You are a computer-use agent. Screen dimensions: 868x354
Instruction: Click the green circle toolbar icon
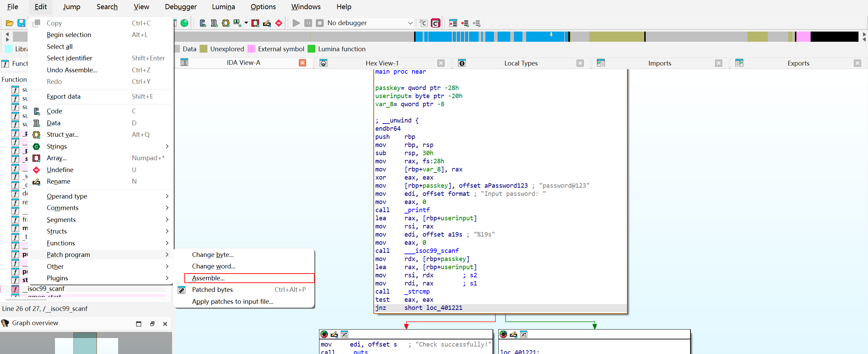(184, 23)
